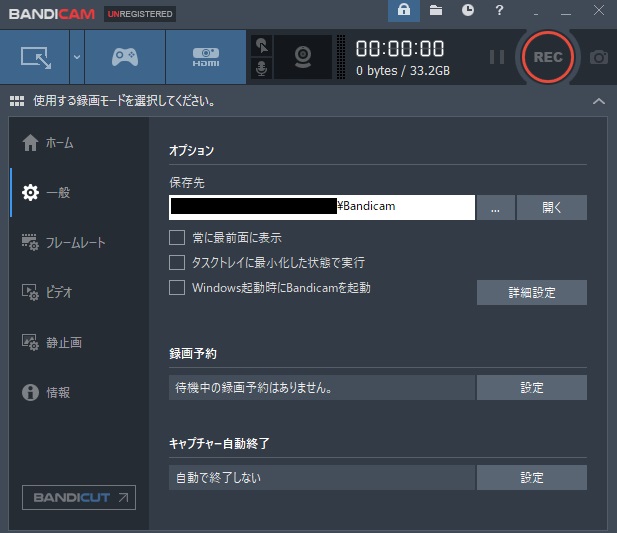
Task: Collapse the panel with the up chevron
Action: tap(599, 101)
